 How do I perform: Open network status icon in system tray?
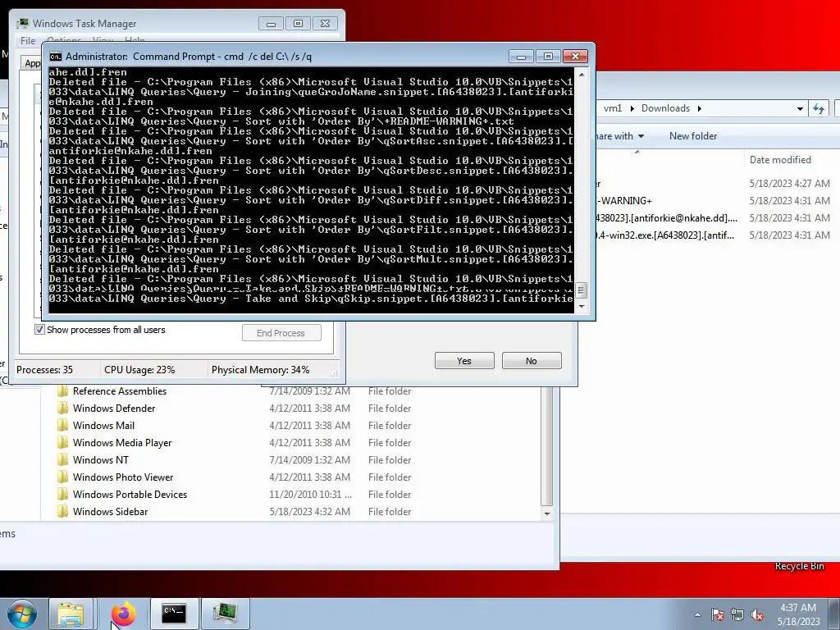(x=737, y=614)
